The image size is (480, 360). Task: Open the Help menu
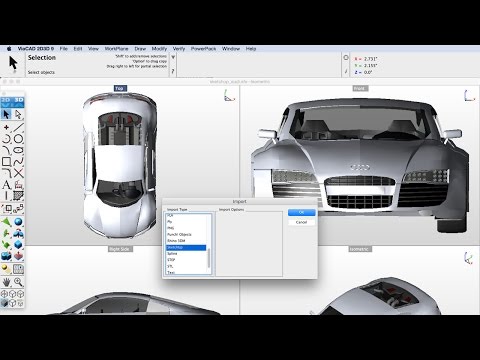click(251, 49)
